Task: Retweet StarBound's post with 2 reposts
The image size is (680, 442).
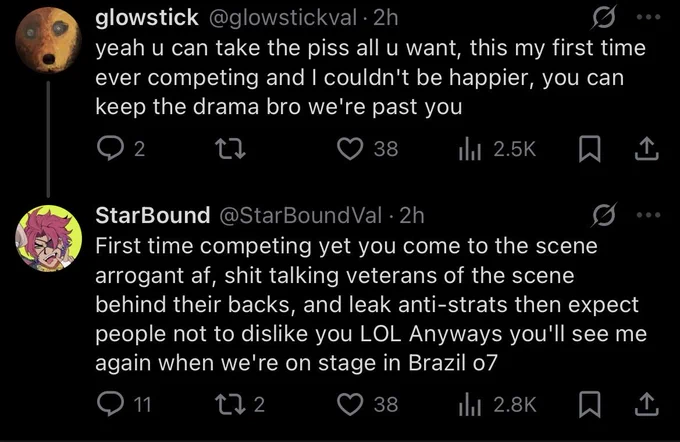Action: pos(240,404)
